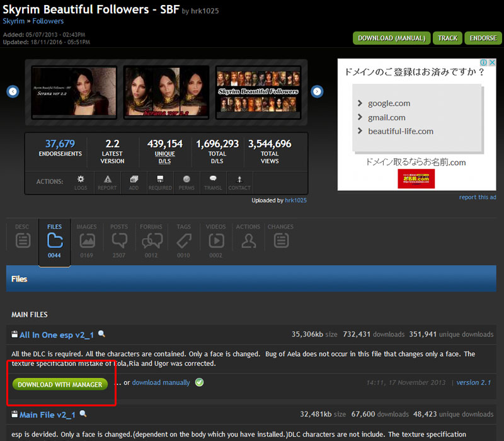Open the Serana ver 2.2 first thumbnail
Viewport: 504px width, 441px height.
74,93
